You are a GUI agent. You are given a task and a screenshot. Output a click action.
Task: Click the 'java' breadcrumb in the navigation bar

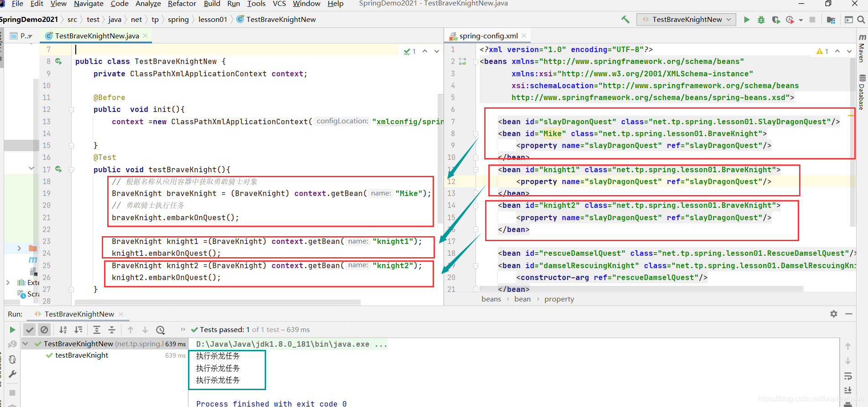pos(115,20)
